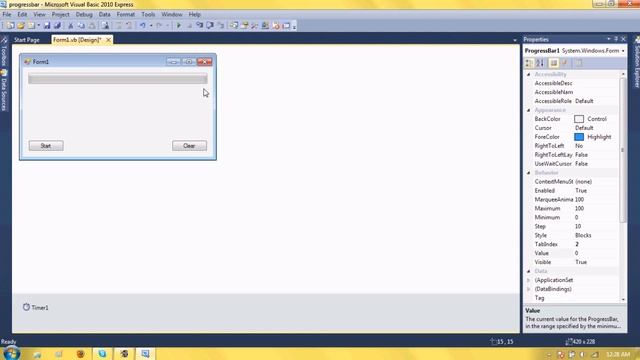Screen dimensions: 640x360
Task: Open Properties window position dropdown
Action: [x=609, y=39]
